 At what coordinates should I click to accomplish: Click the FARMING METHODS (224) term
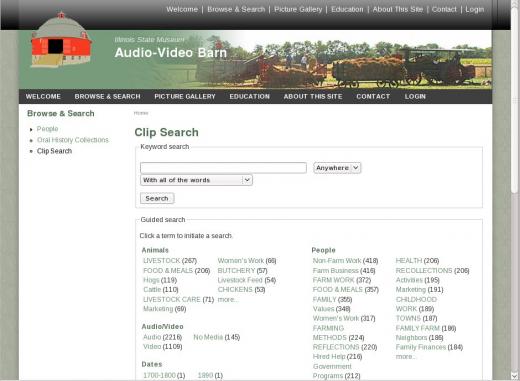(338, 333)
